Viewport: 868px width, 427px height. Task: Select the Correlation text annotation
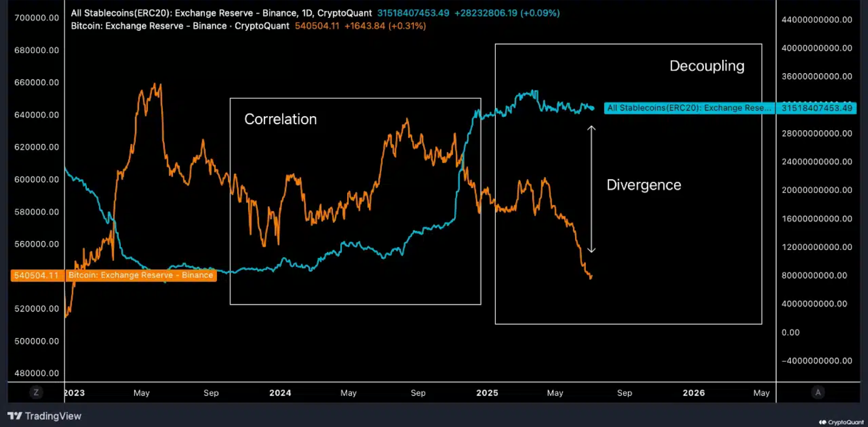click(280, 119)
